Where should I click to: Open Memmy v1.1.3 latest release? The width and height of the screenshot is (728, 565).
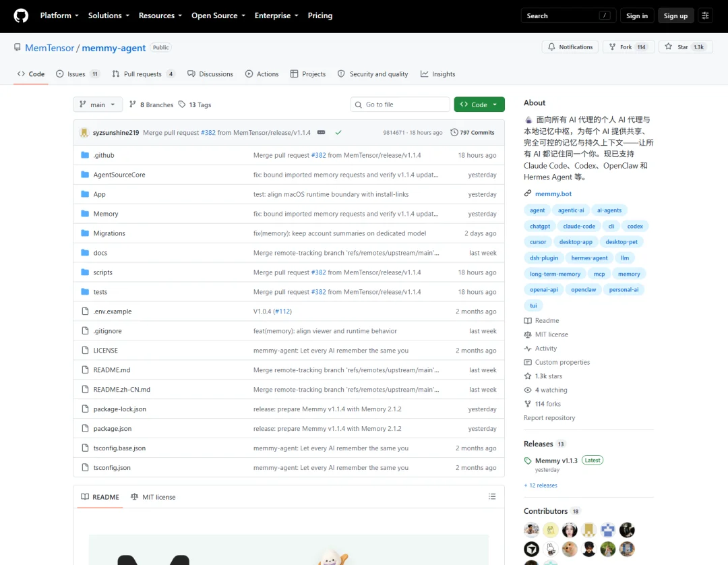(556, 460)
